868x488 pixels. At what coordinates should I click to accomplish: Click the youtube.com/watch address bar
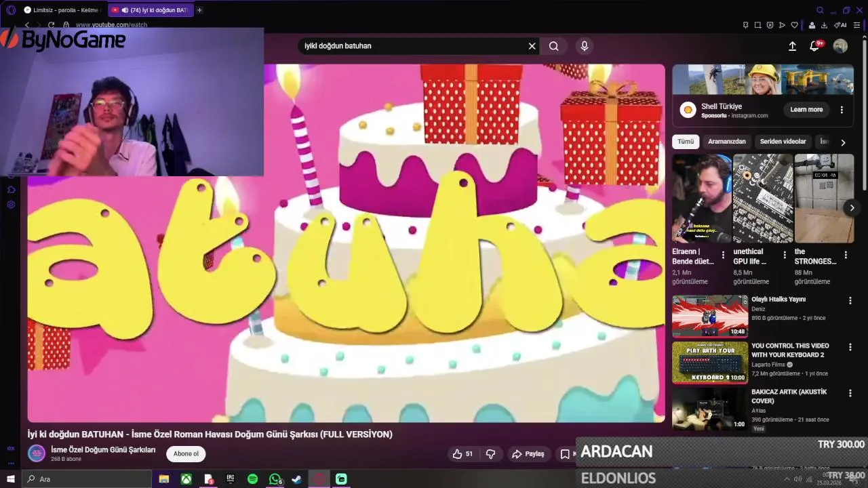coord(111,25)
